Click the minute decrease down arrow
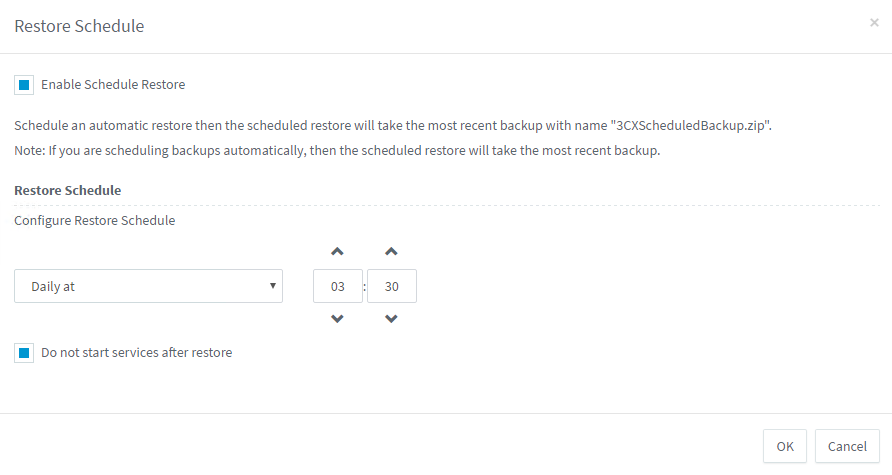Image resolution: width=892 pixels, height=475 pixels. point(392,319)
